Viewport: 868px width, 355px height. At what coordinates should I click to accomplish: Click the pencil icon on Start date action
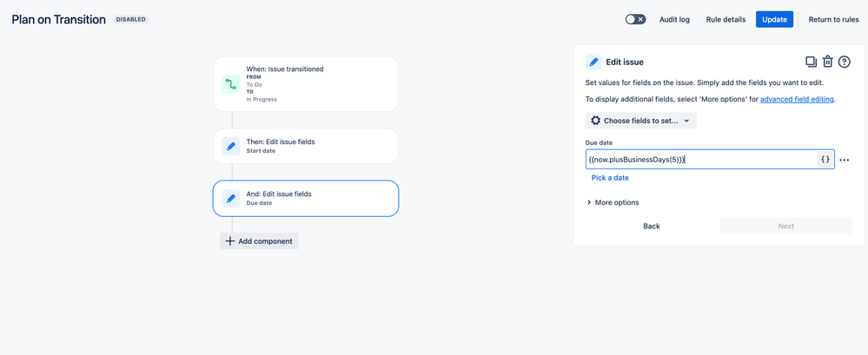pyautogui.click(x=231, y=146)
